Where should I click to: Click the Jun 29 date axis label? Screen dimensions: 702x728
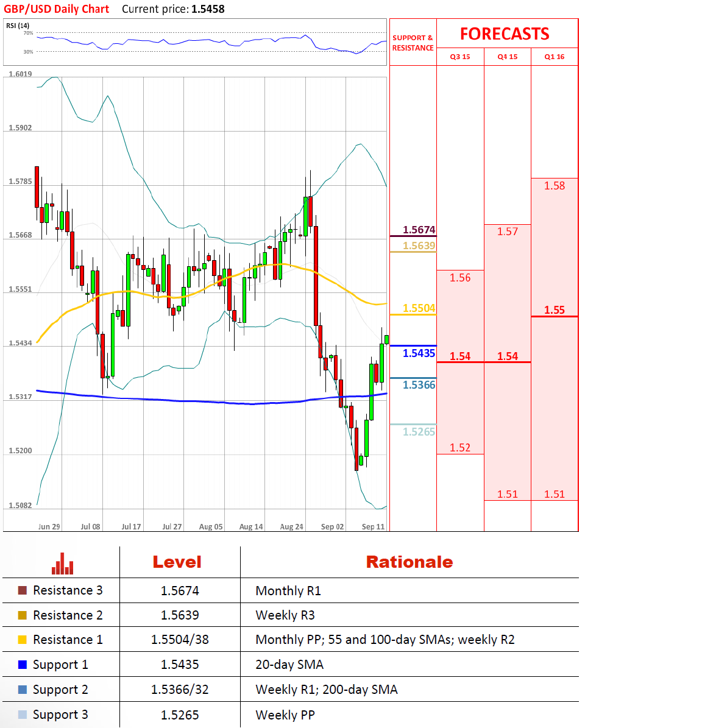click(49, 526)
